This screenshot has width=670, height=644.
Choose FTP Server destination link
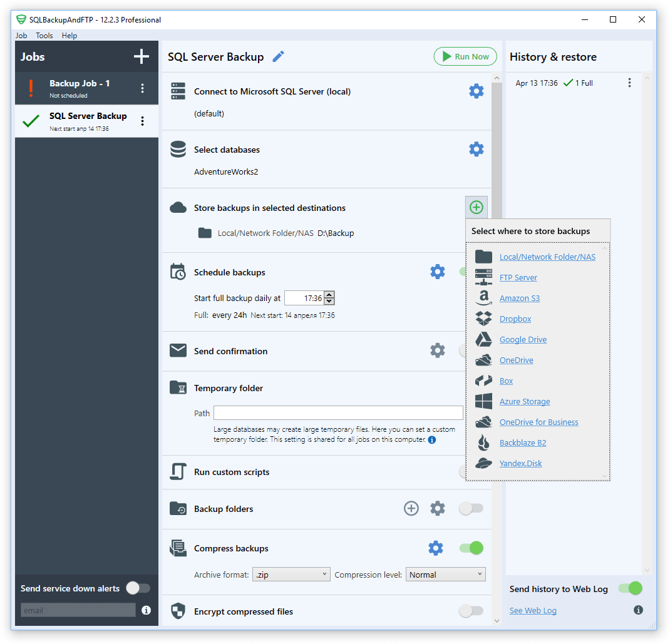(x=518, y=278)
